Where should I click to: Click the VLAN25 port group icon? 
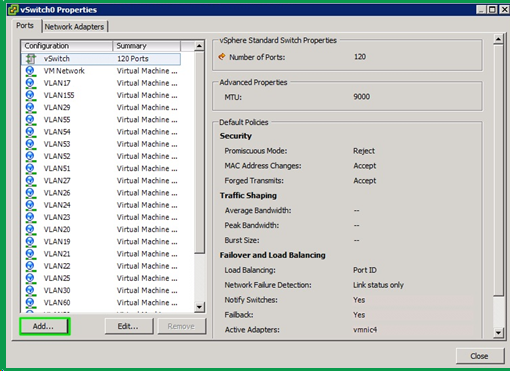pos(30,278)
